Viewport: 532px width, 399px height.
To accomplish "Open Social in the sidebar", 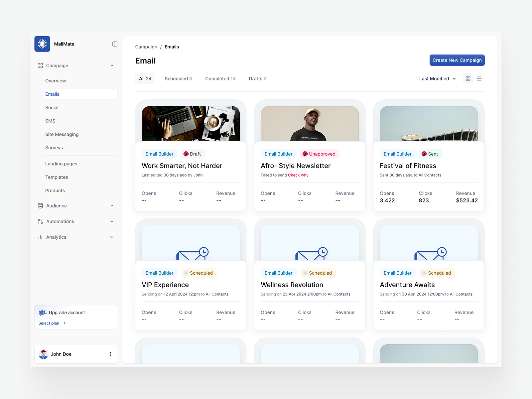I will tap(52, 107).
